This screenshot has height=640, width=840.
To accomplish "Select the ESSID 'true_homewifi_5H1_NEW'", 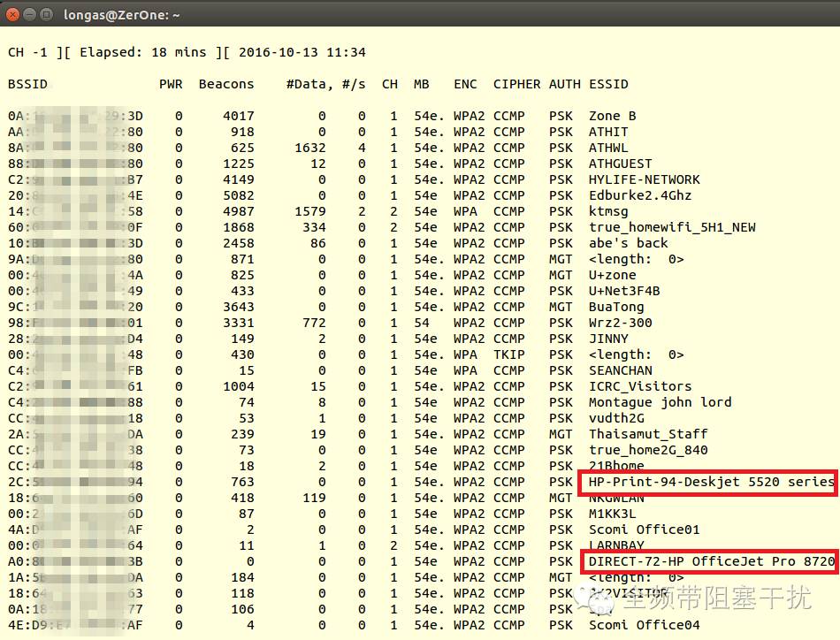I will (672, 227).
